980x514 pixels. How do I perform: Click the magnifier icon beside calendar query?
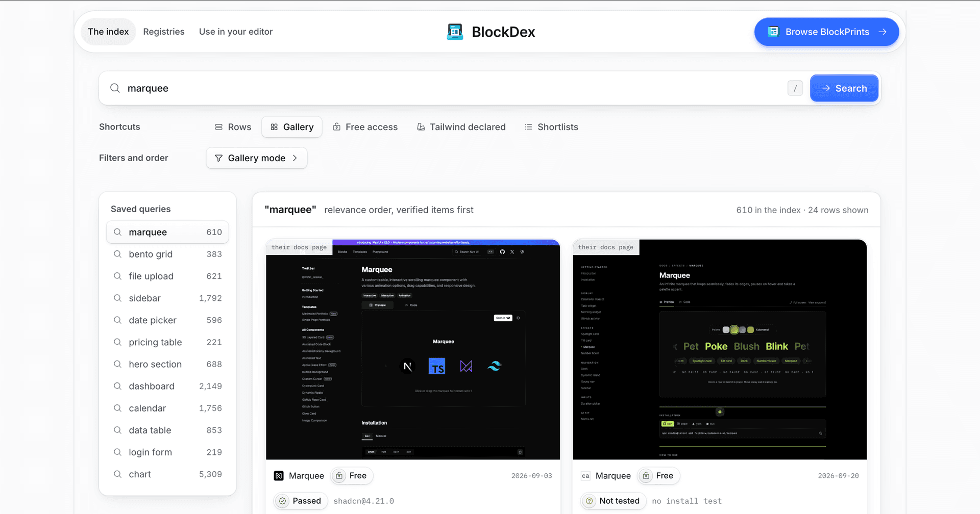[x=117, y=408]
